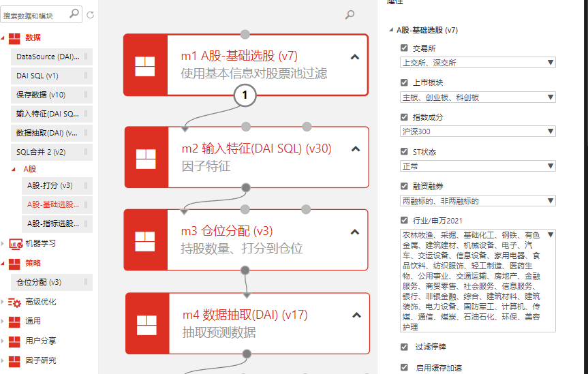Open the 指数成分 dropdown showing 沪深300
Image resolution: width=588 pixels, height=374 pixels.
click(x=478, y=131)
